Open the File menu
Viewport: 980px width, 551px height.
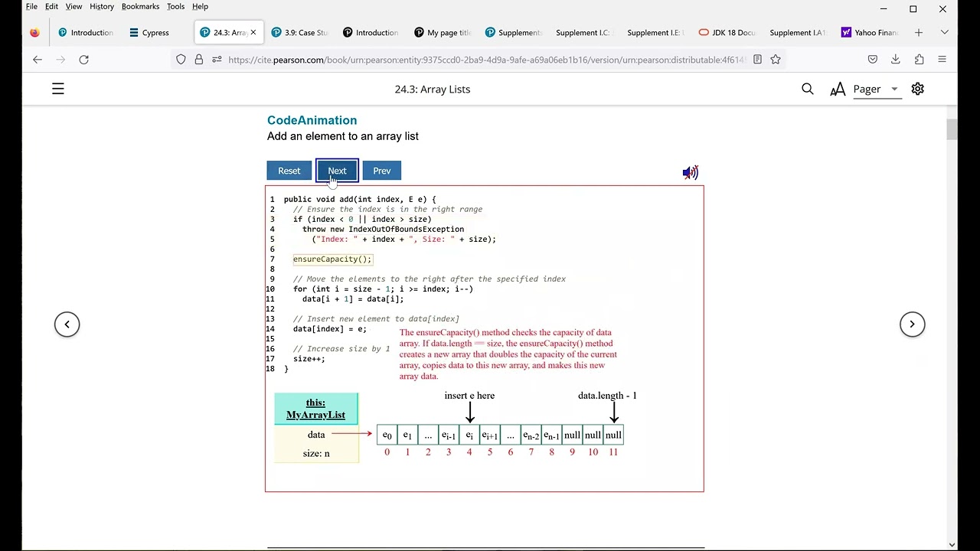(x=31, y=7)
